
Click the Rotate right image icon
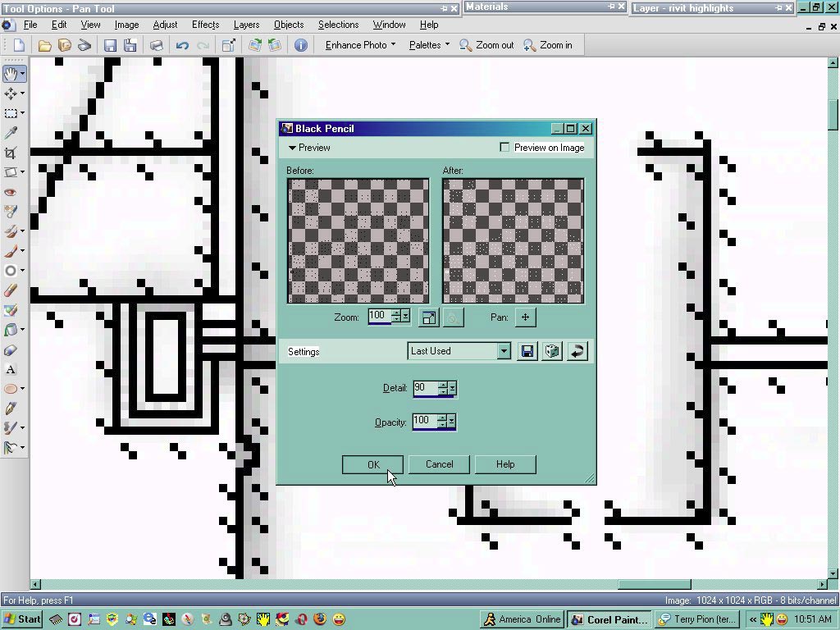[x=255, y=46]
